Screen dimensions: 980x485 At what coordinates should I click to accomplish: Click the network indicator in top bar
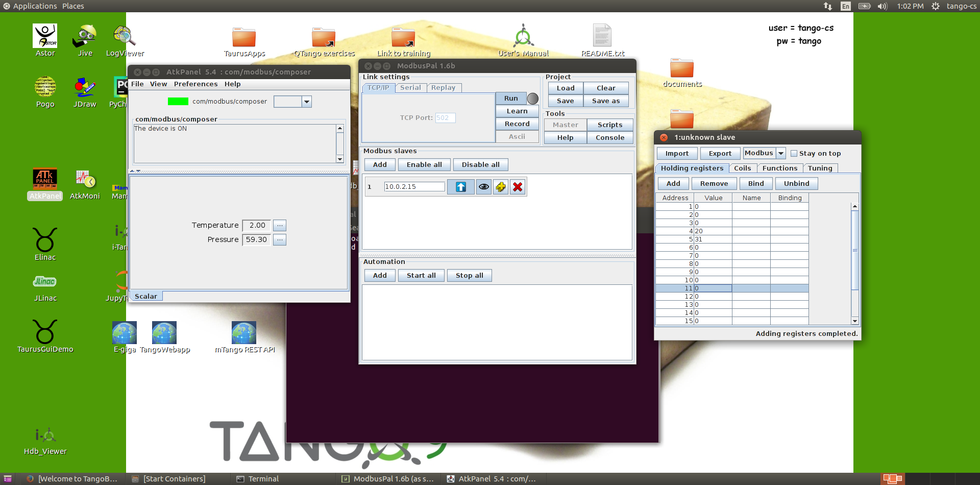[827, 6]
